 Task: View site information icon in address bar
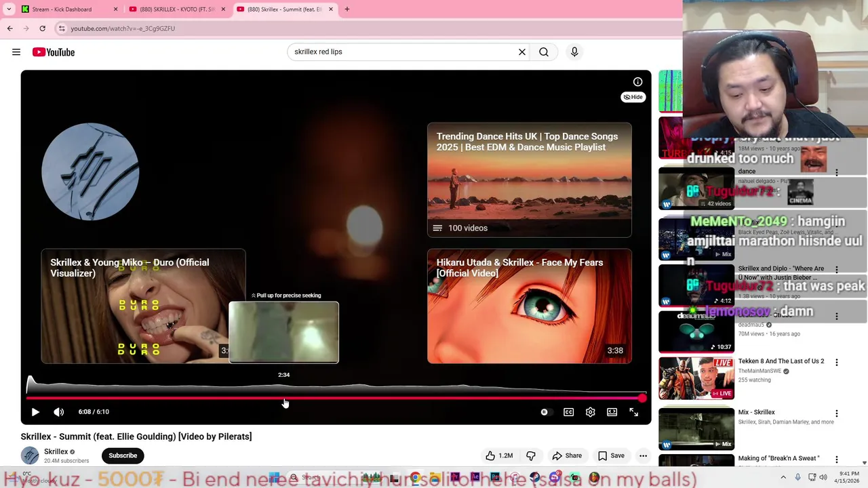(62, 28)
